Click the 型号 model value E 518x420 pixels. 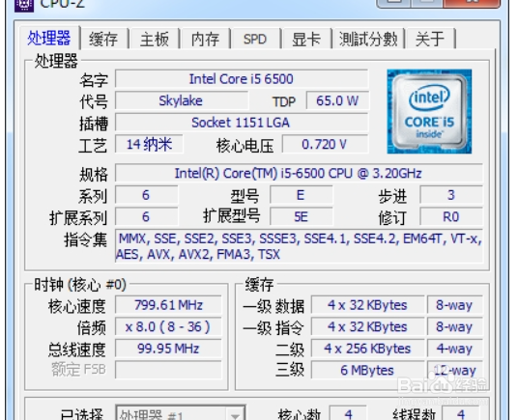tap(301, 195)
